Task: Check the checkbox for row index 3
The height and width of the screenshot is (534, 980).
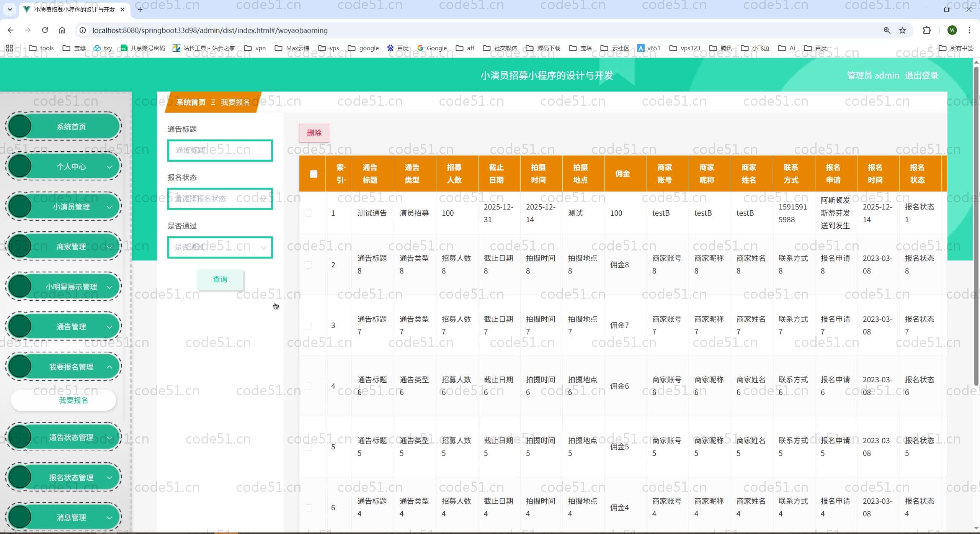Action: point(308,326)
